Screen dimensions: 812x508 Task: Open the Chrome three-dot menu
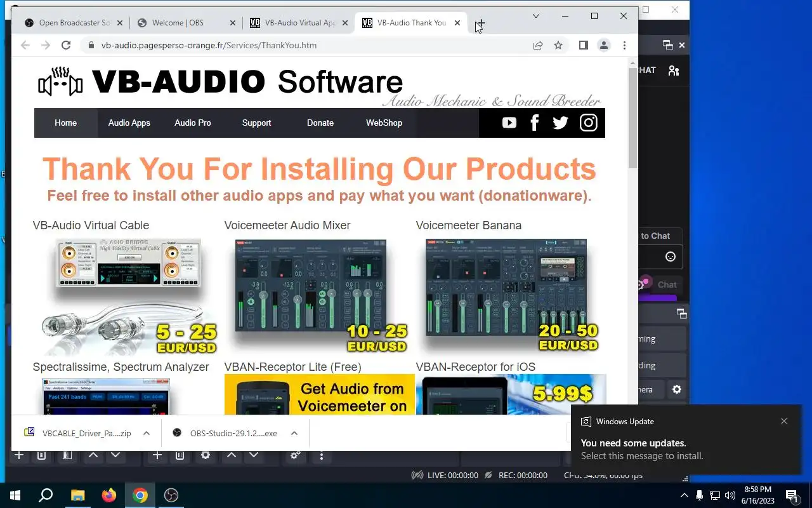coord(624,45)
